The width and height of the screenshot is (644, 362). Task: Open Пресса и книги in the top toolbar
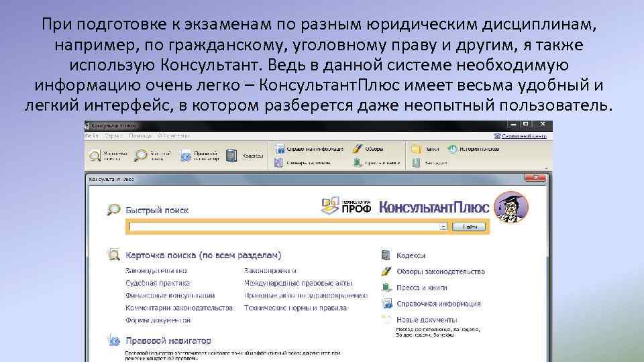click(x=376, y=163)
